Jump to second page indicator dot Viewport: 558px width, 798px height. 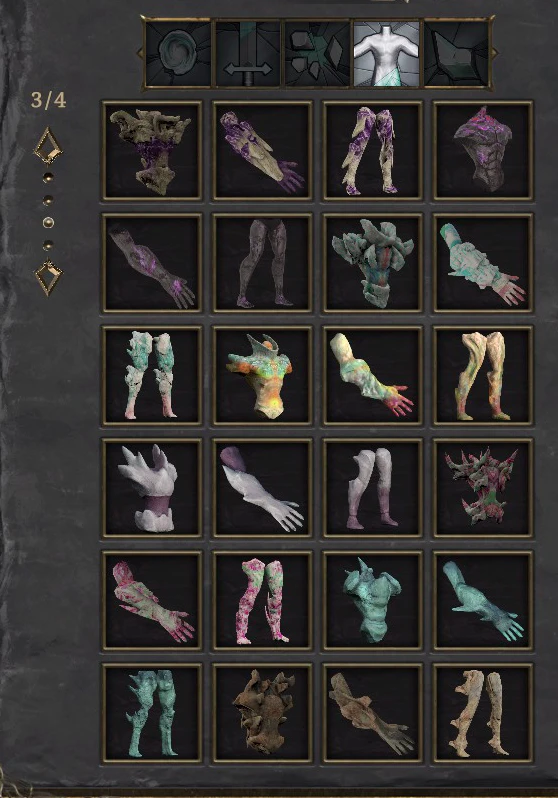48,200
